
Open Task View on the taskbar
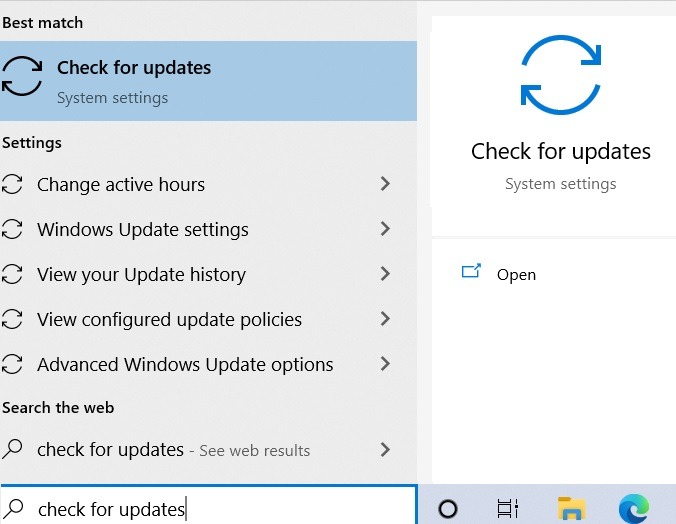(507, 508)
